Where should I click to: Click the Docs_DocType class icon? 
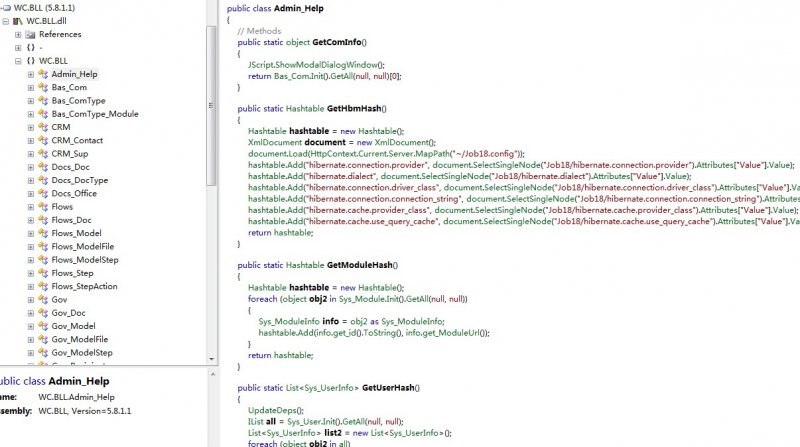click(43, 180)
